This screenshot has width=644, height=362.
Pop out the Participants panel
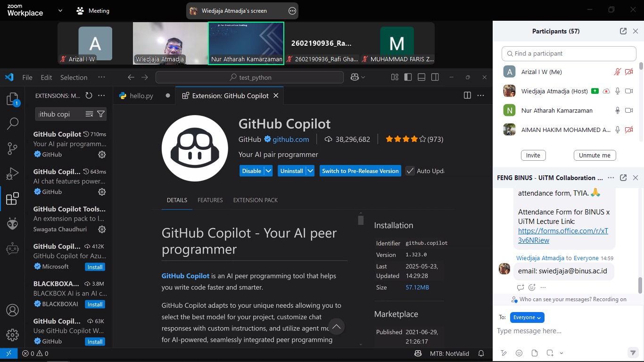point(623,31)
